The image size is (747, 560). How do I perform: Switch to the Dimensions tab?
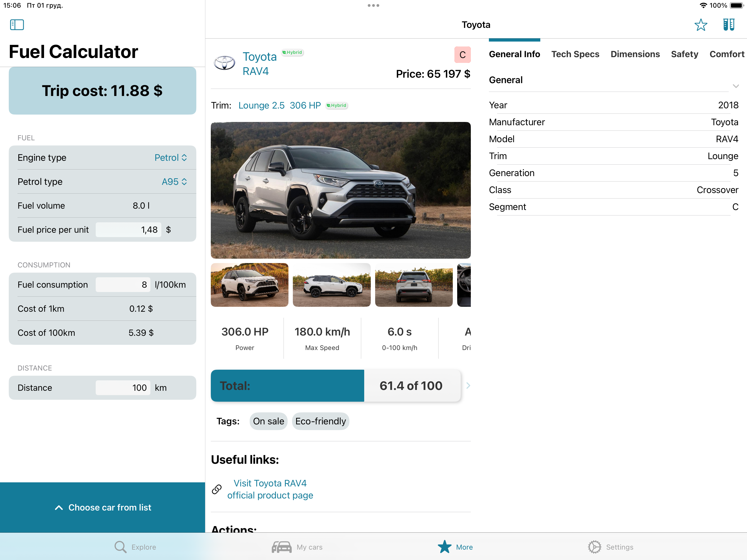coord(635,54)
